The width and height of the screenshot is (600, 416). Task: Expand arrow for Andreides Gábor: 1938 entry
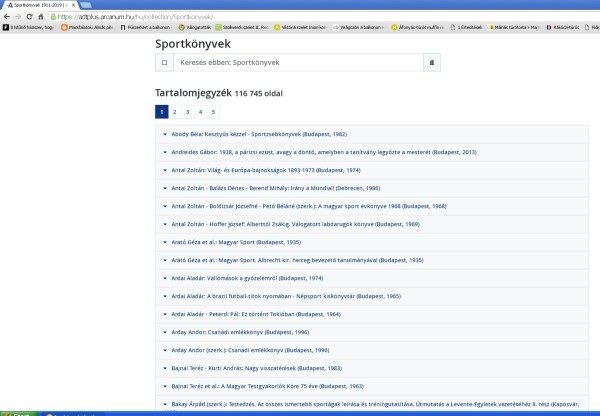[x=165, y=152]
